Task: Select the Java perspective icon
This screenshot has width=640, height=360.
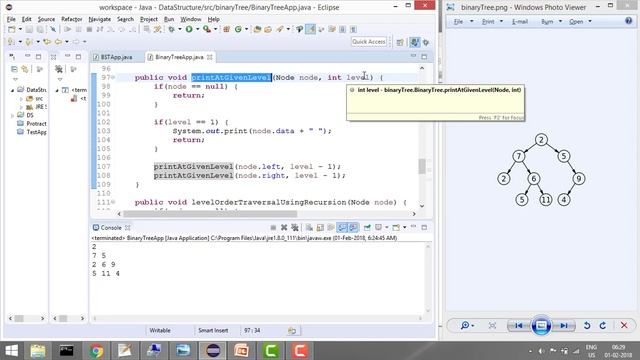Action: [x=414, y=42]
